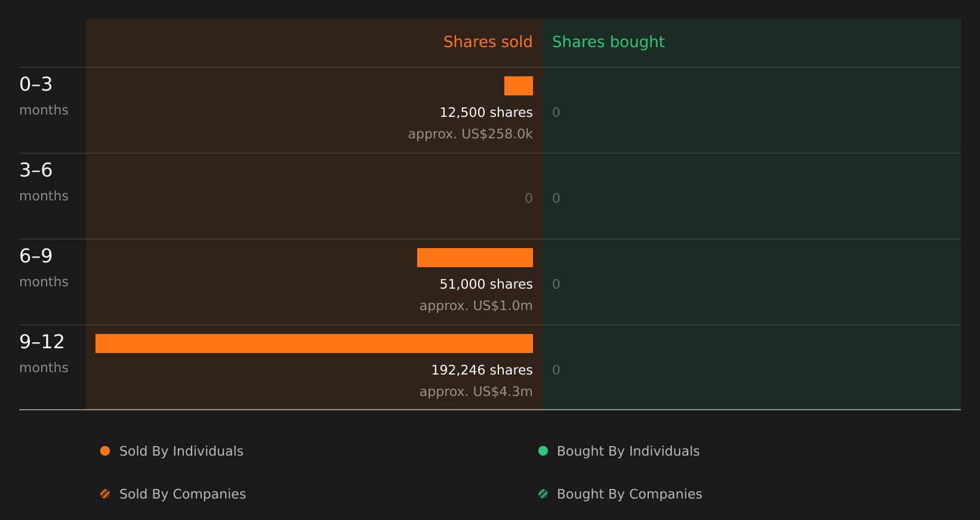980x520 pixels.
Task: Click the Shares sold column header
Action: tap(488, 42)
